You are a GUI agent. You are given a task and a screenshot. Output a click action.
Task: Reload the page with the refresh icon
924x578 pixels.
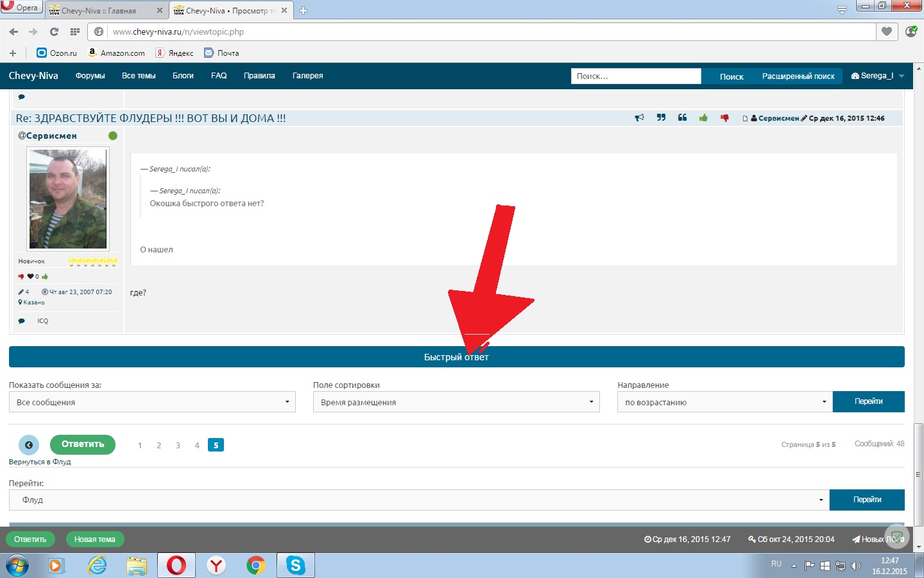pos(54,31)
